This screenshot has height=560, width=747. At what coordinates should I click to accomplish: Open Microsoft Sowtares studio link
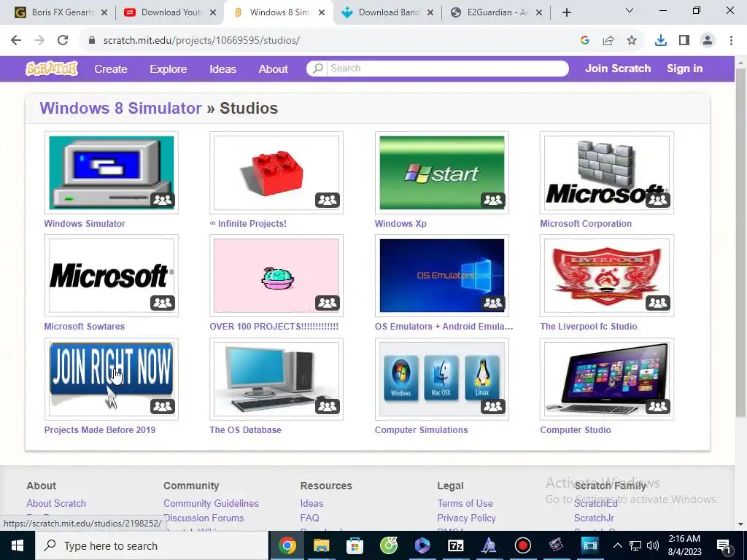(x=85, y=326)
